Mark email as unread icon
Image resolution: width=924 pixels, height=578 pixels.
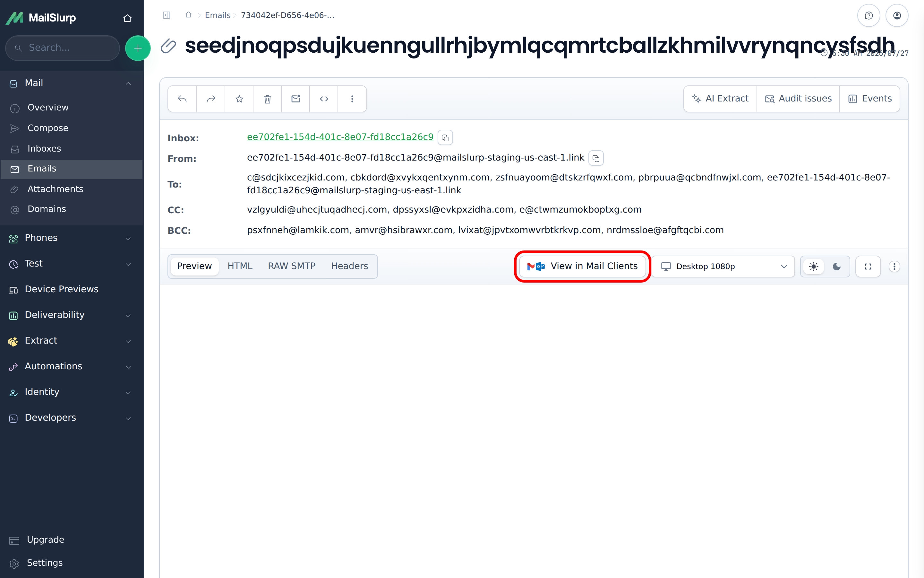295,99
